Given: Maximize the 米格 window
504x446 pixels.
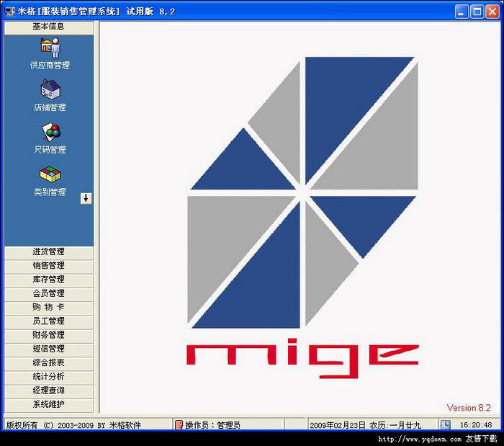Looking at the screenshot, I should 477,12.
